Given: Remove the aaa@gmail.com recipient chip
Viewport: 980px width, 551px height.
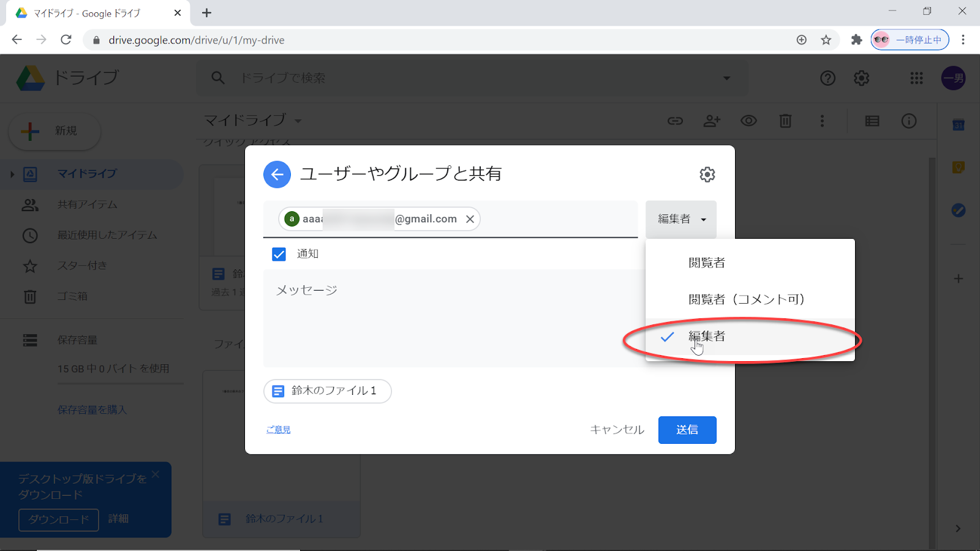Looking at the screenshot, I should coord(470,219).
